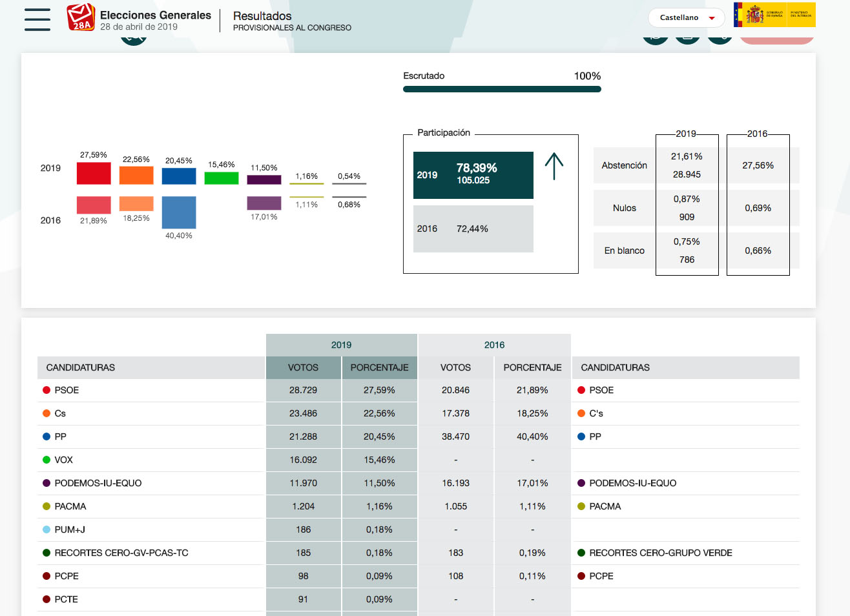Click the 2019 table column group header
The width and height of the screenshot is (850, 616).
coord(342,345)
